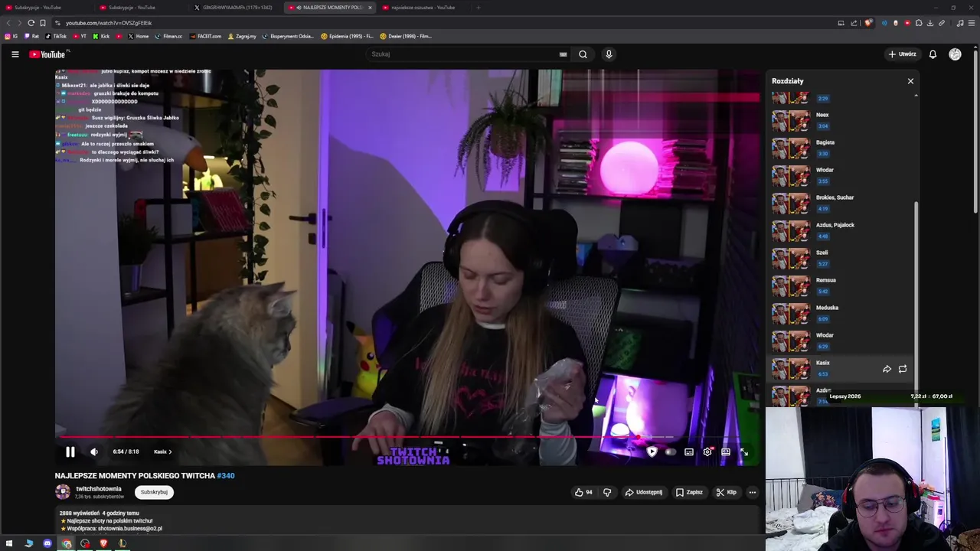The image size is (980, 551).
Task: Switch to the G8tGRHtWYAA0MFh image tab
Action: coord(234,8)
